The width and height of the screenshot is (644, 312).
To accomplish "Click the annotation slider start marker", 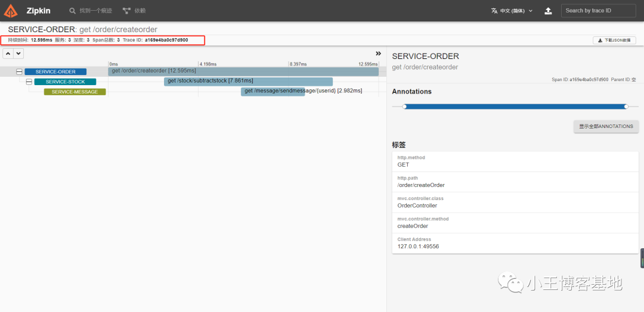I will (404, 107).
